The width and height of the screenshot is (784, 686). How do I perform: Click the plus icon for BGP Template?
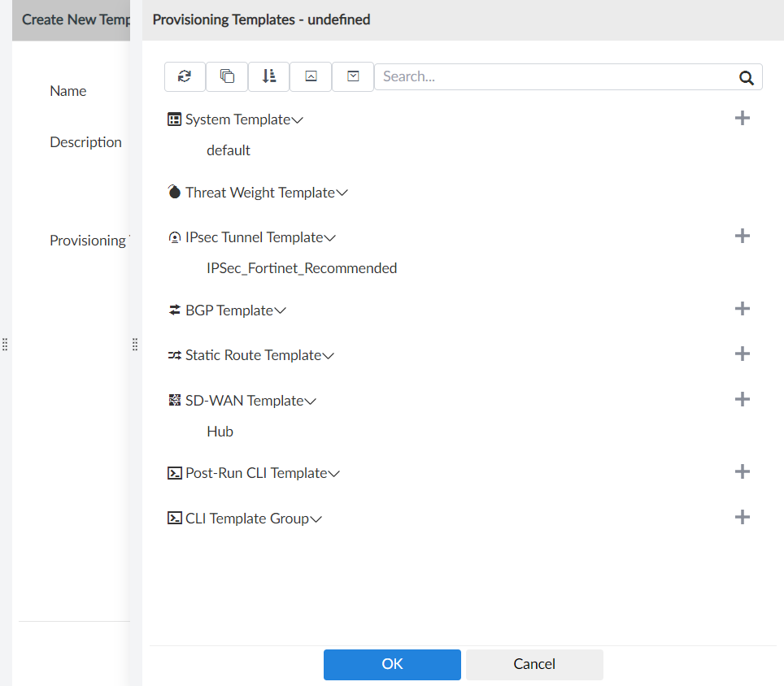click(742, 309)
